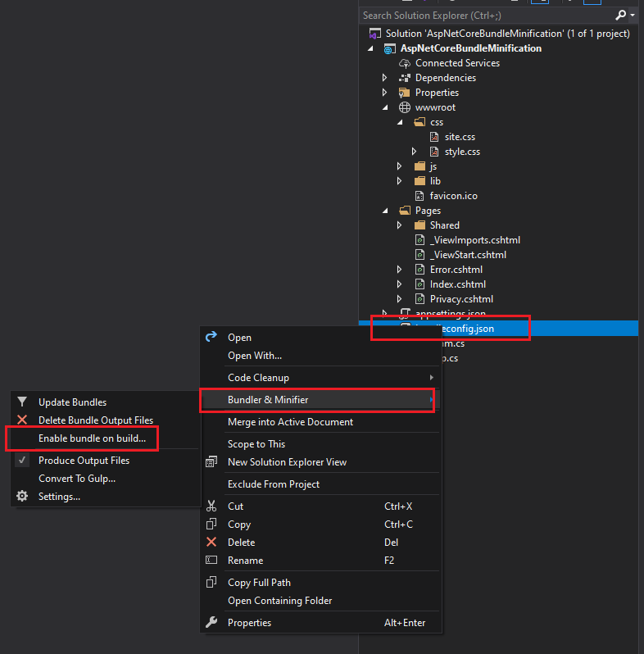The width and height of the screenshot is (644, 654).
Task: Click the site.css file icon
Action: pos(434,137)
